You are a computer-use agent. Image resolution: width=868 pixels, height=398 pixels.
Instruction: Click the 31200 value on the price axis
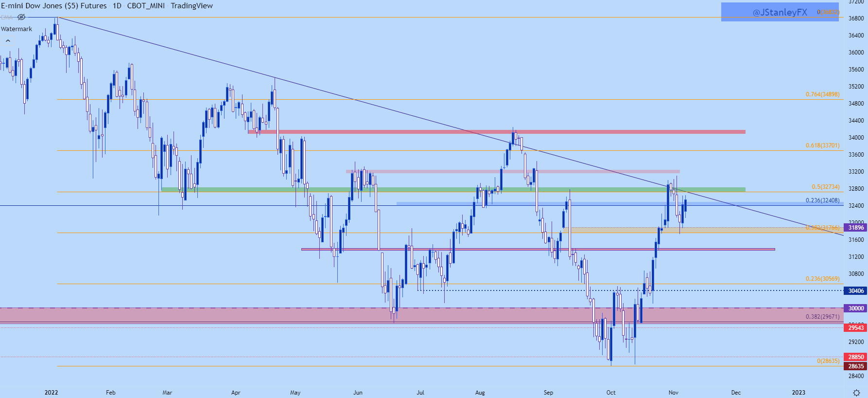[856, 257]
